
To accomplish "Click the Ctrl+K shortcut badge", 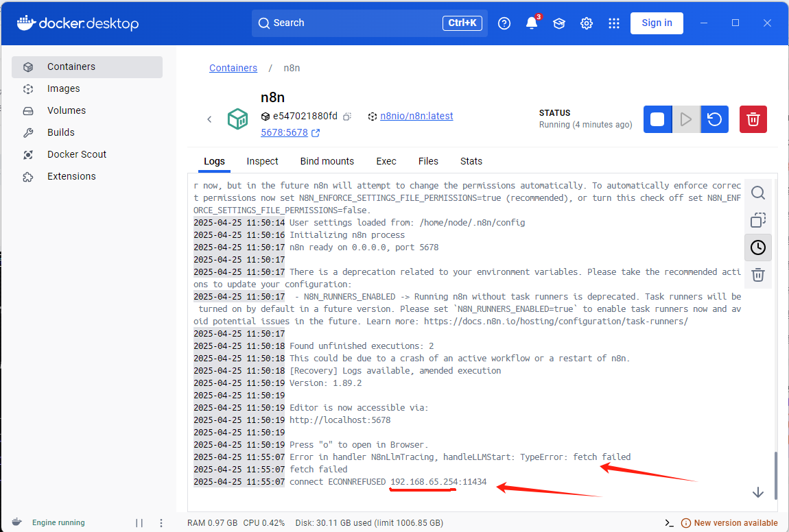I will click(x=462, y=23).
